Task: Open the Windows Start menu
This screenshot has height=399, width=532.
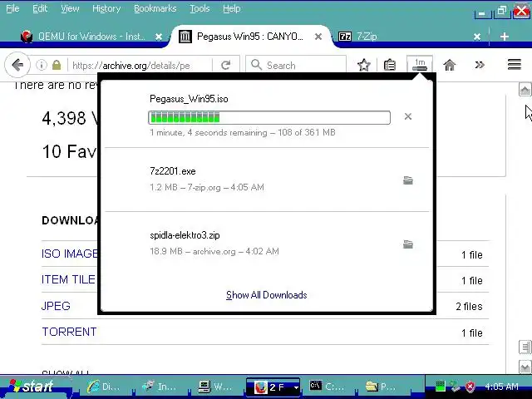Action: tap(32, 386)
